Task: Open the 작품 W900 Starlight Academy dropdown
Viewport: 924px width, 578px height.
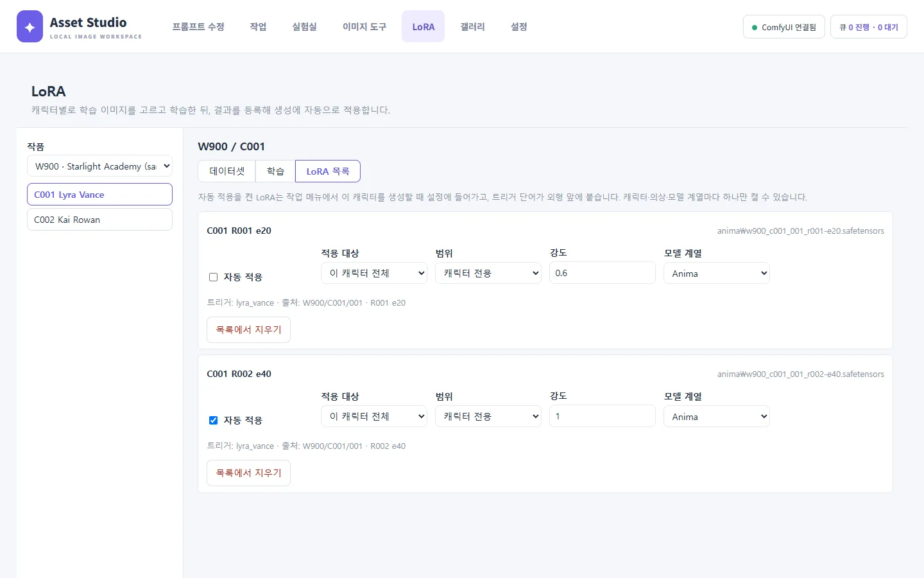Action: (x=99, y=166)
